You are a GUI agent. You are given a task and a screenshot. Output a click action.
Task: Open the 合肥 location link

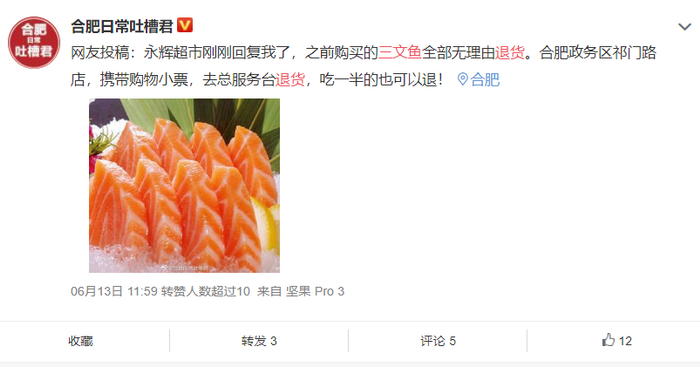coord(485,79)
